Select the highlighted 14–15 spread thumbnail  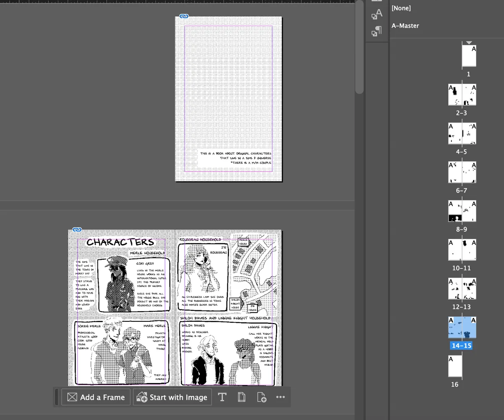[462, 327]
